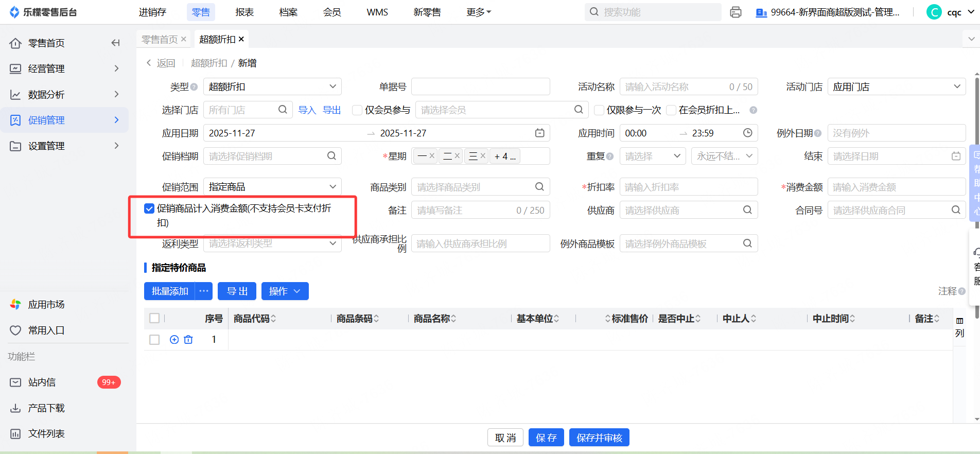
Task: Open the application date calendar icon
Action: click(539, 133)
